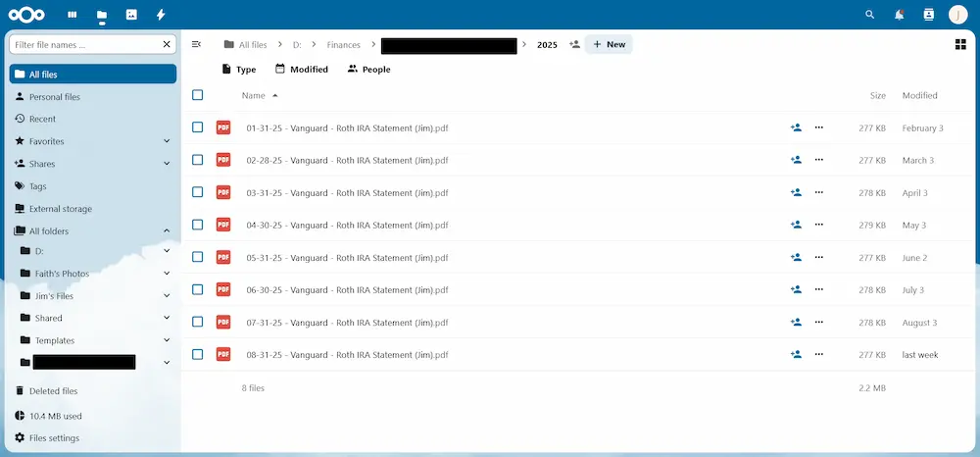Open actions menu for 03-31-25 statement
Image resolution: width=980 pixels, height=457 pixels.
pyautogui.click(x=818, y=192)
